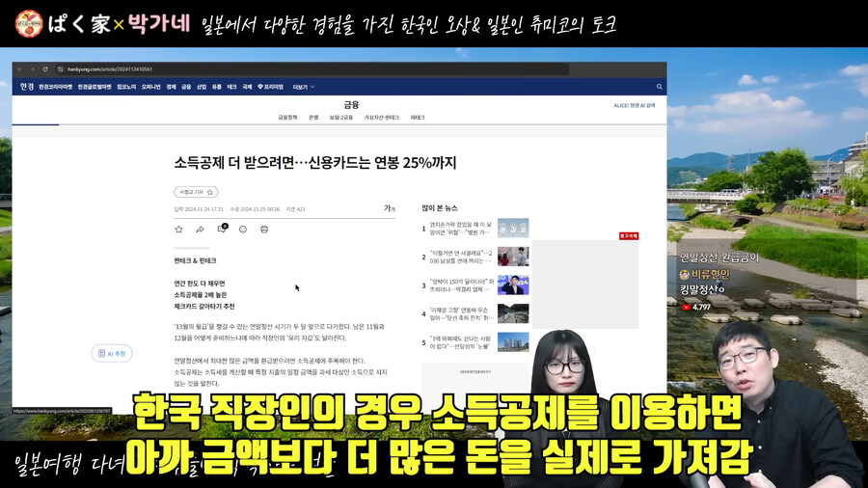
Task: Click the thumbnail of most-read news item 3
Action: pyautogui.click(x=513, y=285)
